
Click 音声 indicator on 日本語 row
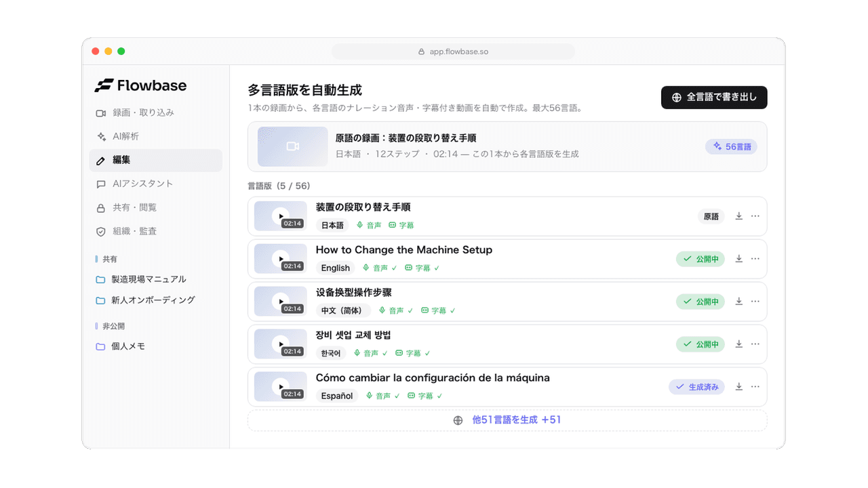369,225
